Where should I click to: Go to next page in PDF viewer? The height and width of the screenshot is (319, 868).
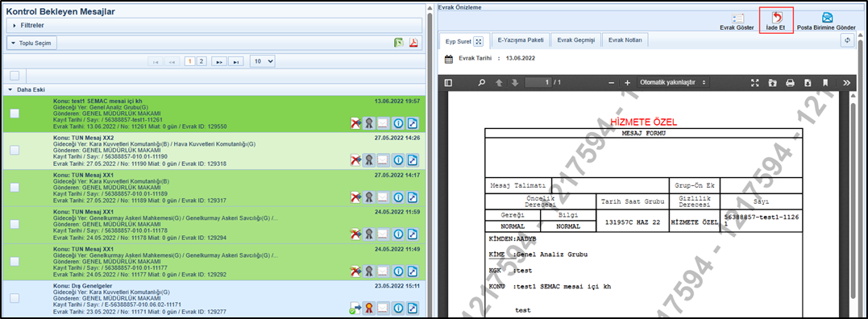coord(514,82)
